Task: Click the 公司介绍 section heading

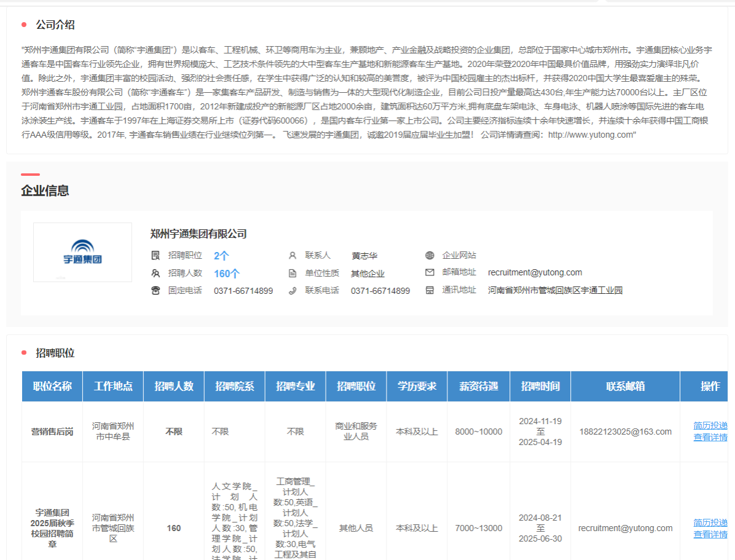Action: 55,25
